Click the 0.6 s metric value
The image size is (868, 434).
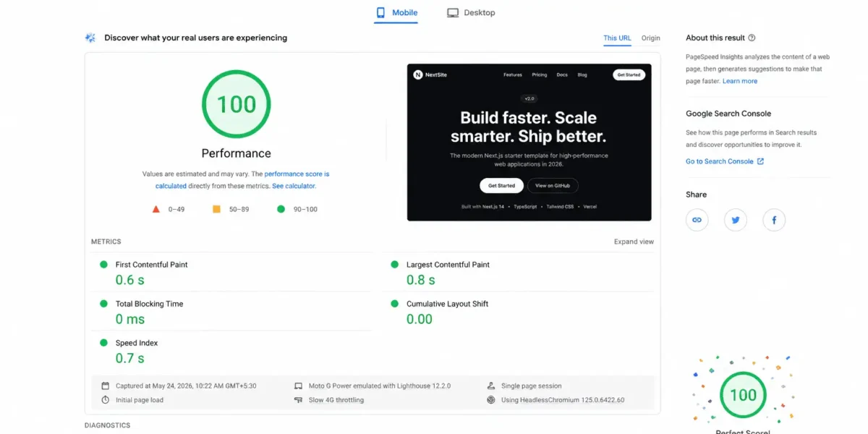tap(129, 280)
